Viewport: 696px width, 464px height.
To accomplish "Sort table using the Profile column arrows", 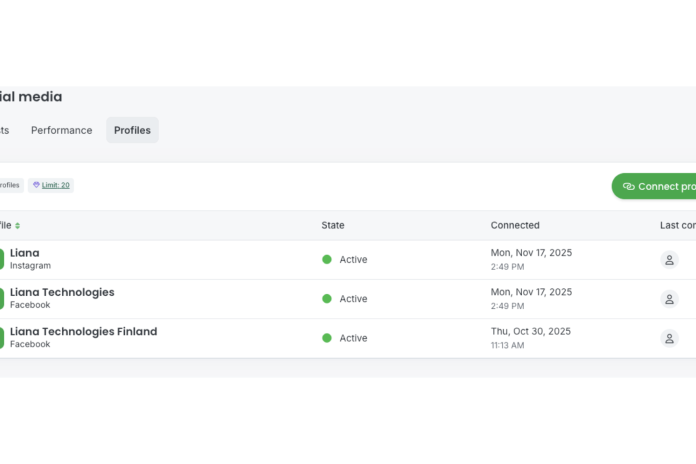I will click(x=17, y=226).
